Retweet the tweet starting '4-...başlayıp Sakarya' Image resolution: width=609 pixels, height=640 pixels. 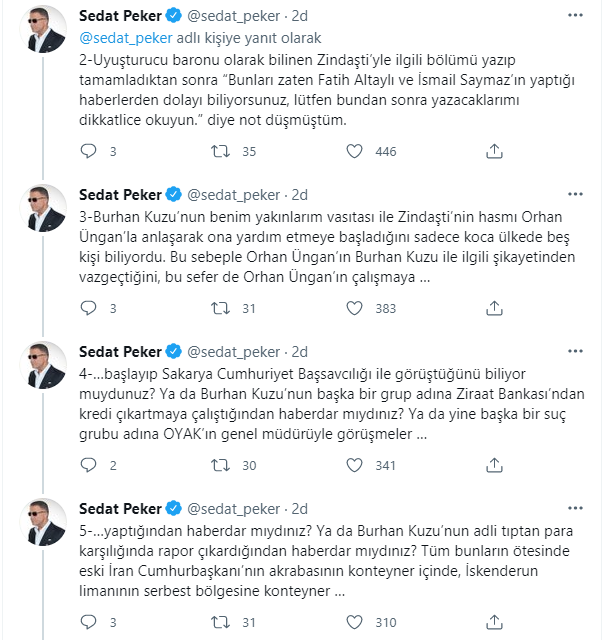pos(220,465)
